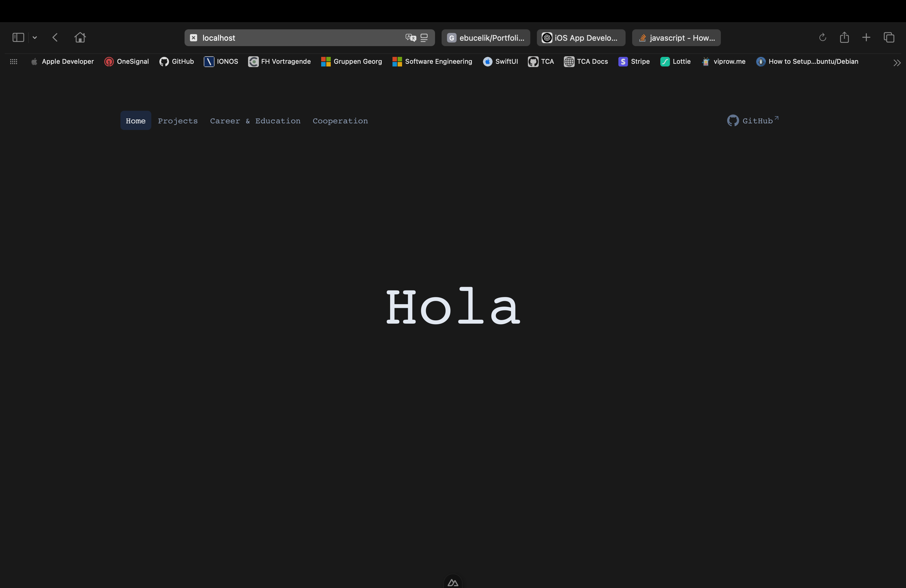Open the Stripe bookmark
906x588 pixels.
[x=634, y=62]
